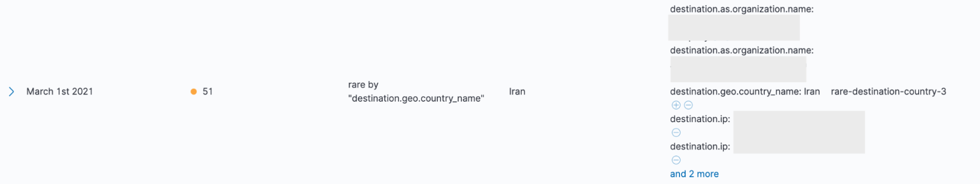Click the rare by destination.geo.country_name detector
Image resolution: width=980 pixels, height=184 pixels.
tap(416, 92)
